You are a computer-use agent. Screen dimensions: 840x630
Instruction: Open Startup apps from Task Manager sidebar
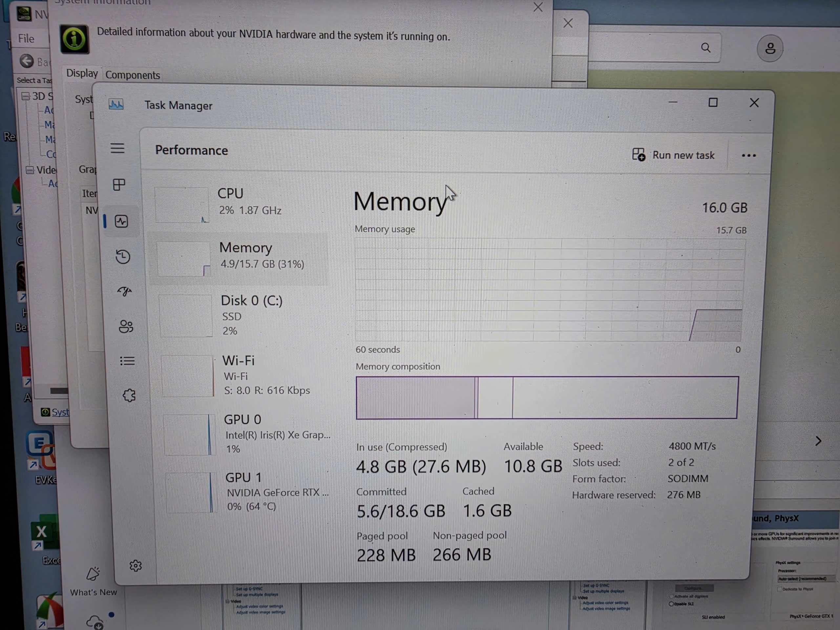[x=124, y=291]
